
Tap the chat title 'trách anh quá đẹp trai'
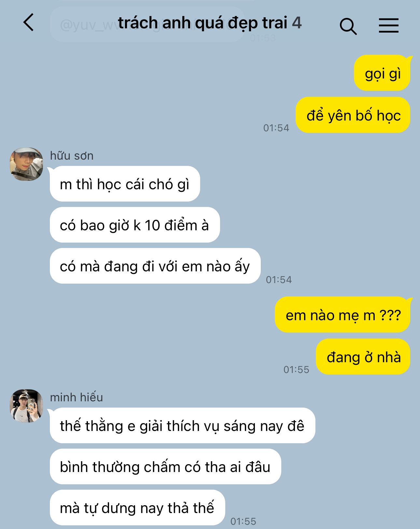203,23
